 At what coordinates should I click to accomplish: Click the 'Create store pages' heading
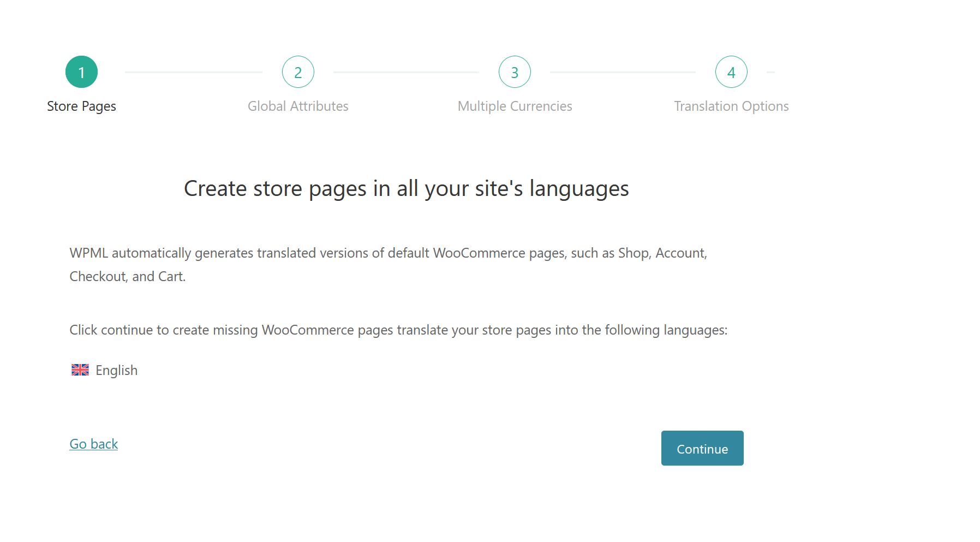click(407, 189)
